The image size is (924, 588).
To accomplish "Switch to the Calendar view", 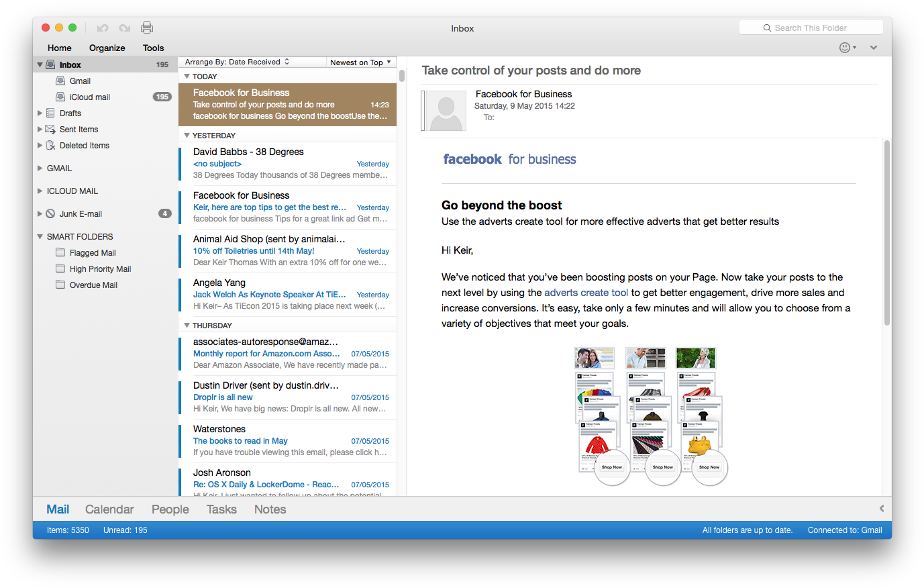I will (x=109, y=509).
